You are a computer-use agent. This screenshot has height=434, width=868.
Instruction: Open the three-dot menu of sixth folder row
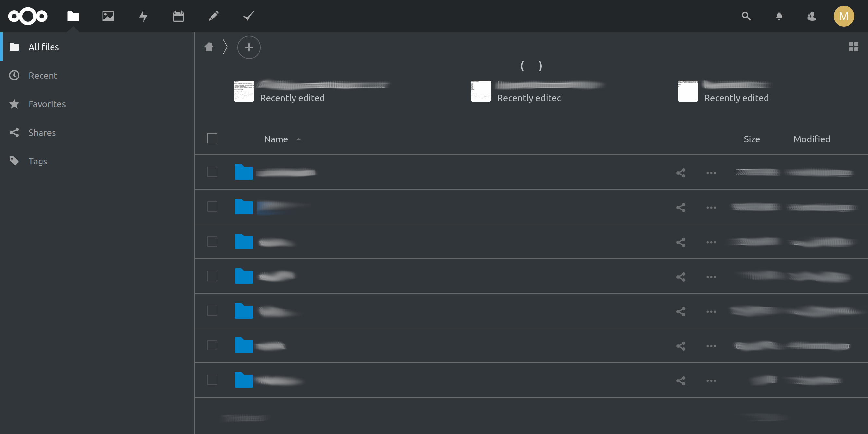point(711,346)
